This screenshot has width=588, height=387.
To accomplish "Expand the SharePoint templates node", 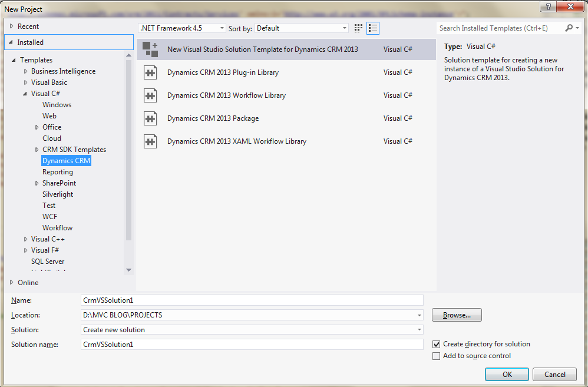I will coord(37,183).
